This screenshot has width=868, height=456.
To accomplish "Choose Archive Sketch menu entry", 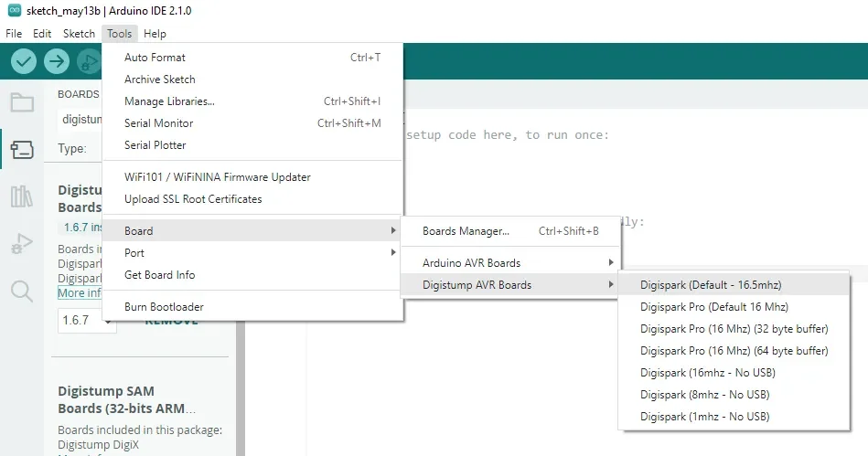I will pyautogui.click(x=252, y=80).
